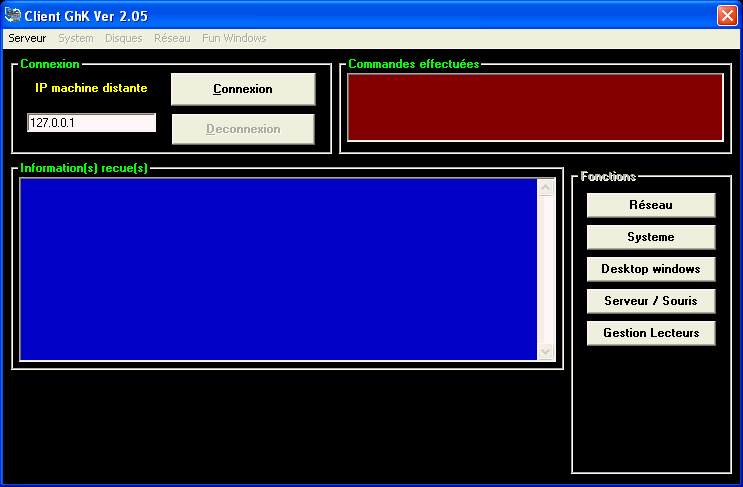Viewport: 743px width, 487px height.
Task: Click inside the red Commandes effectuées box
Action: coord(534,107)
